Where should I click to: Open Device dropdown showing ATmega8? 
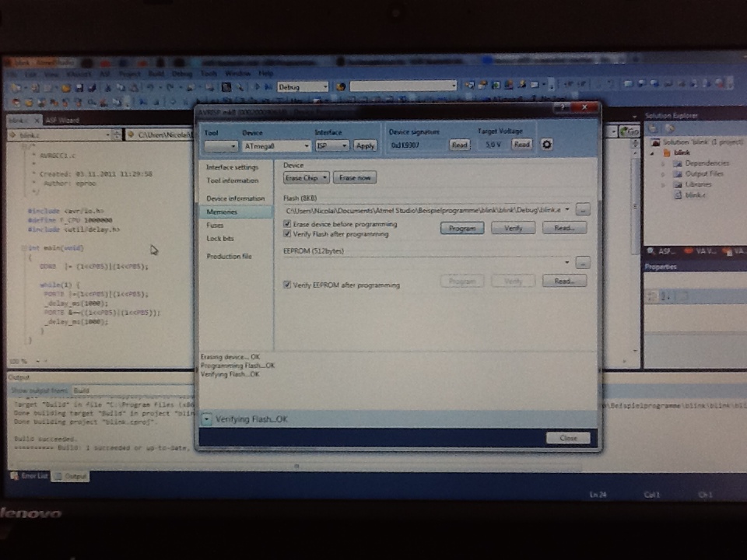(x=276, y=146)
